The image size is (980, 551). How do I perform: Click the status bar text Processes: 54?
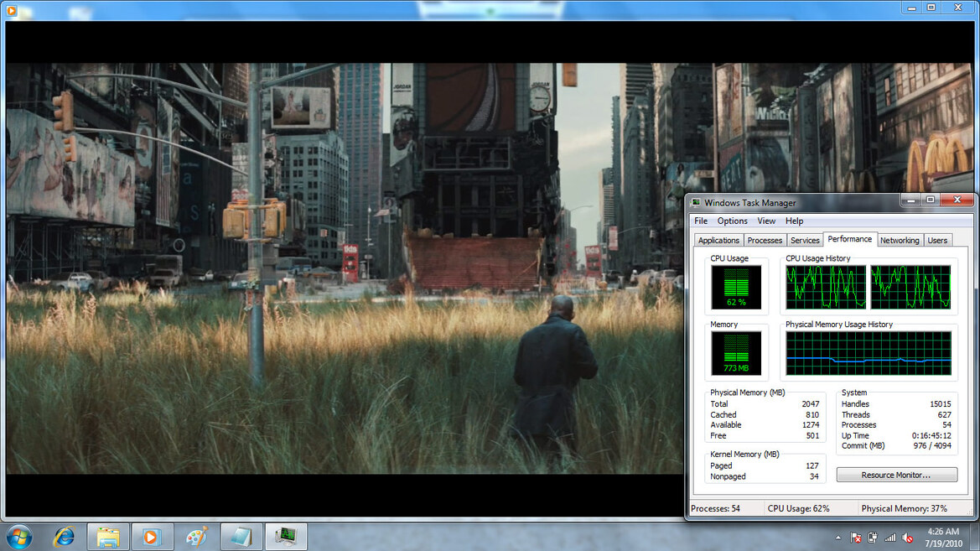[x=715, y=508]
